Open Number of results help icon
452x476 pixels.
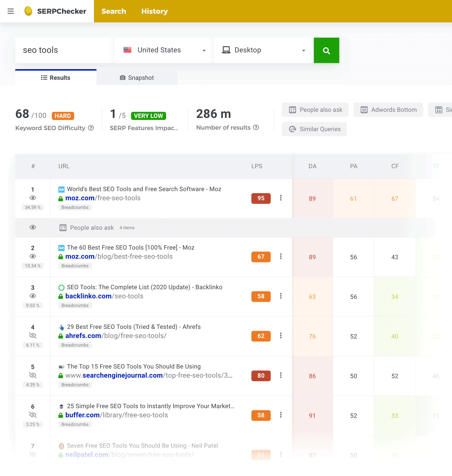tap(256, 127)
